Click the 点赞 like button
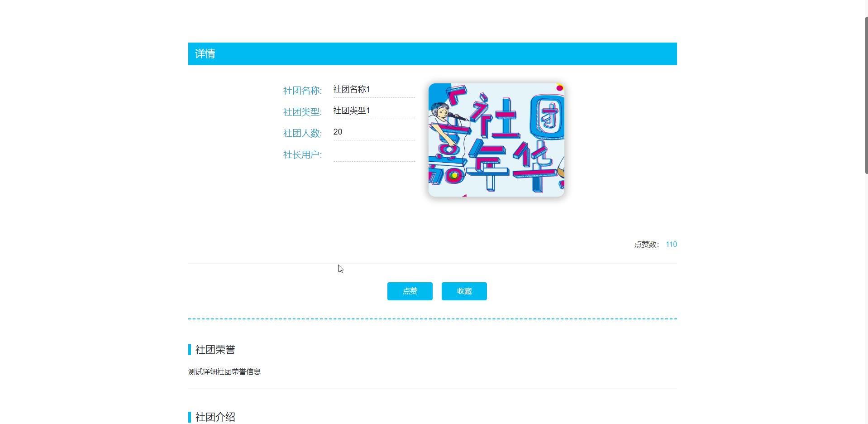The width and height of the screenshot is (868, 424). pyautogui.click(x=410, y=291)
